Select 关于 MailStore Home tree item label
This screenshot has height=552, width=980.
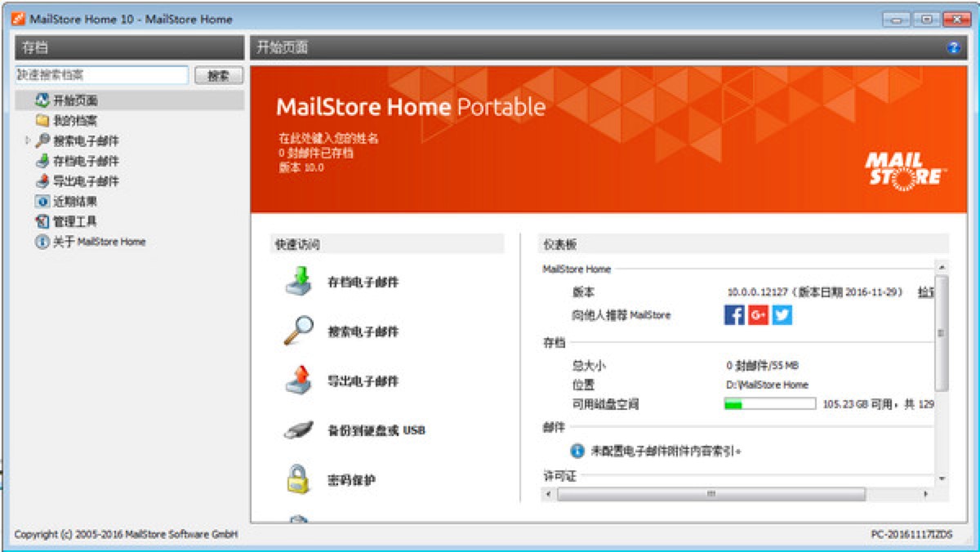(99, 242)
